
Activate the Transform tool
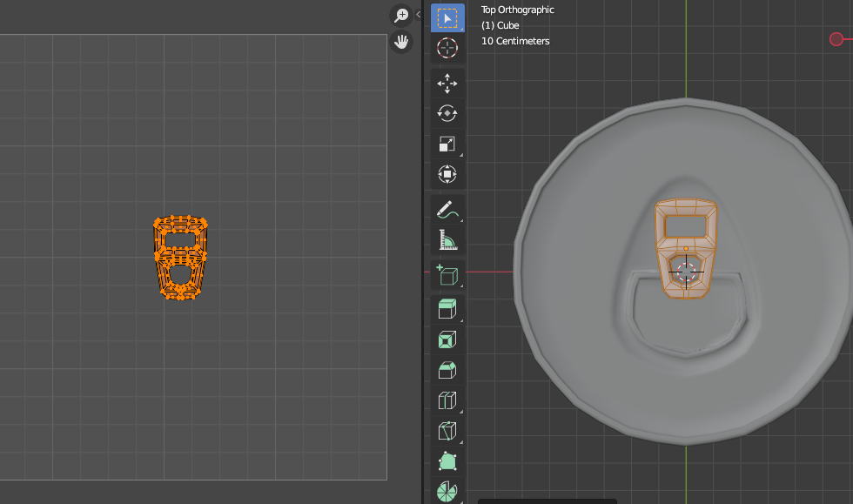tap(447, 174)
